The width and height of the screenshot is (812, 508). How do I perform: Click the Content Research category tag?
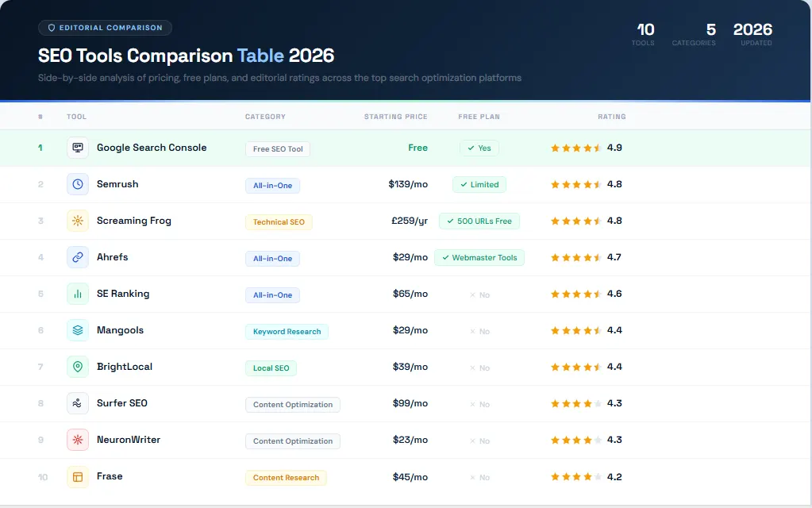pyautogui.click(x=286, y=478)
